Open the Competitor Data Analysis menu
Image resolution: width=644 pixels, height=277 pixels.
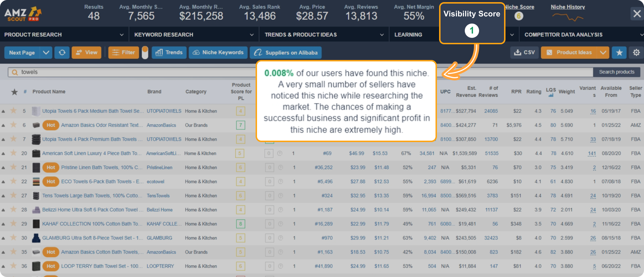[x=582, y=35]
